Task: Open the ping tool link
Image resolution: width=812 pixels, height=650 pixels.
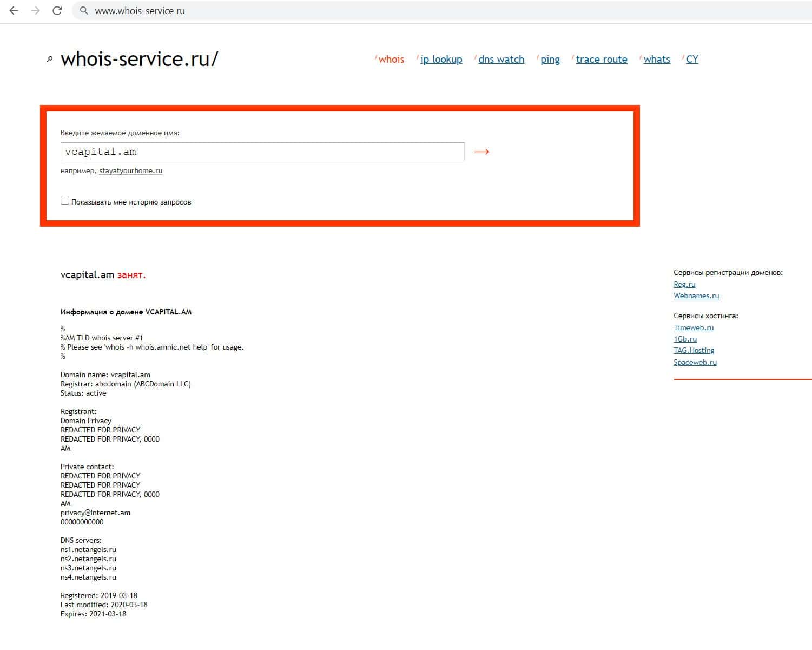Action: point(550,60)
